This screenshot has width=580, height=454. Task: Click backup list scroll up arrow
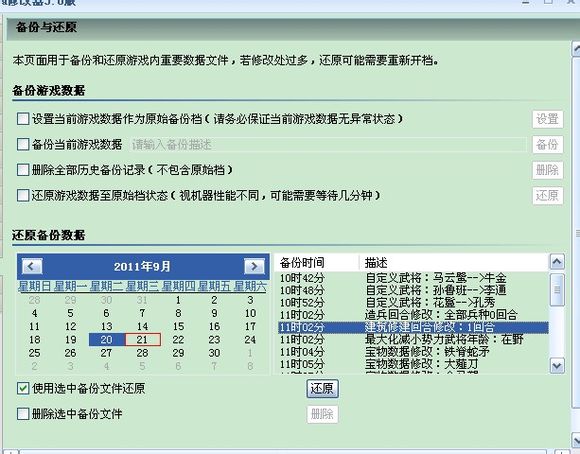click(x=557, y=262)
